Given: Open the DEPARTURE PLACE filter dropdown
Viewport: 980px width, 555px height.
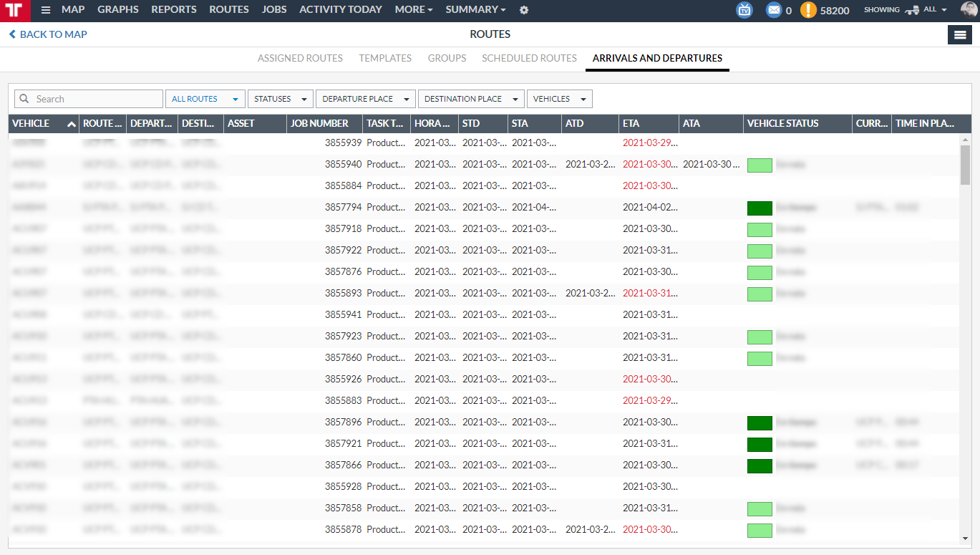Looking at the screenshot, I should 365,99.
